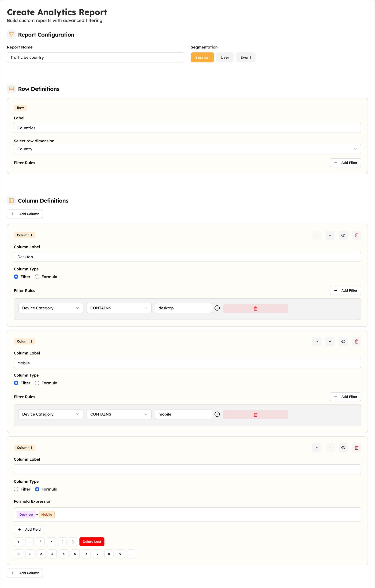Screen dimensions: 375x588
Task: Insert digit 1 into the formula
Action: click(x=30, y=554)
